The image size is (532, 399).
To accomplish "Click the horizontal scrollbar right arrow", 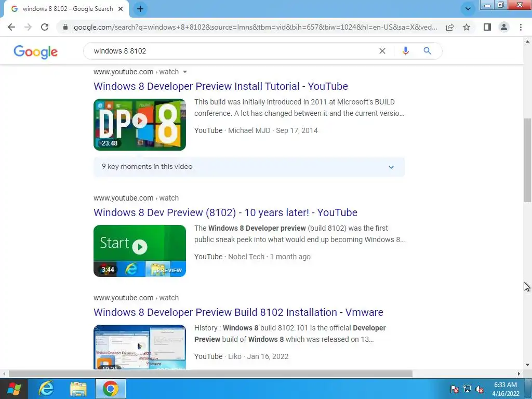I will pyautogui.click(x=519, y=374).
